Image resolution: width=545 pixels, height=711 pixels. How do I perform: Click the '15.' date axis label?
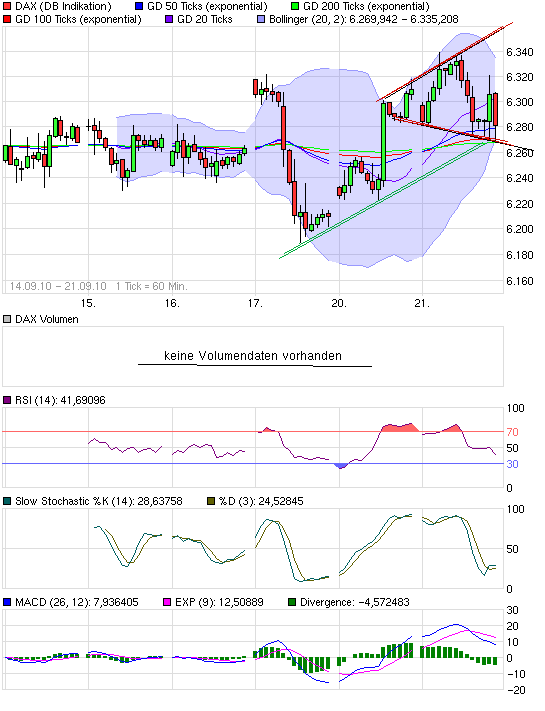tap(88, 303)
